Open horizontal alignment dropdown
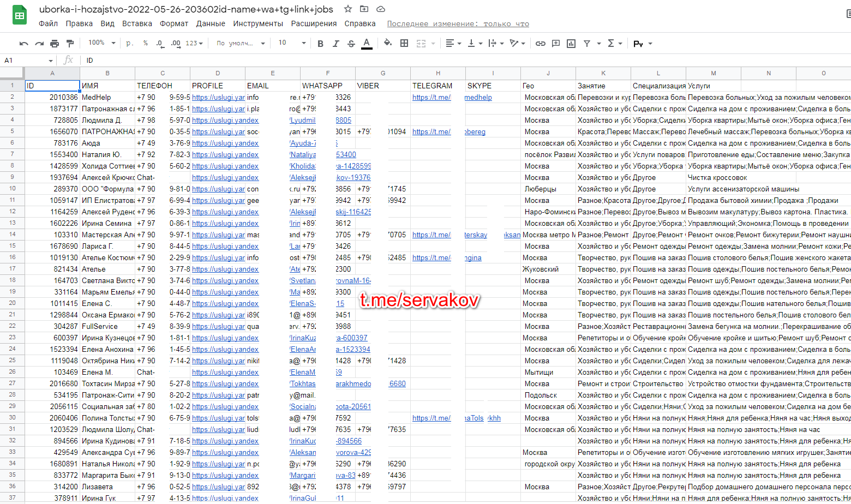Viewport: 851px width, 504px height. pyautogui.click(x=454, y=43)
